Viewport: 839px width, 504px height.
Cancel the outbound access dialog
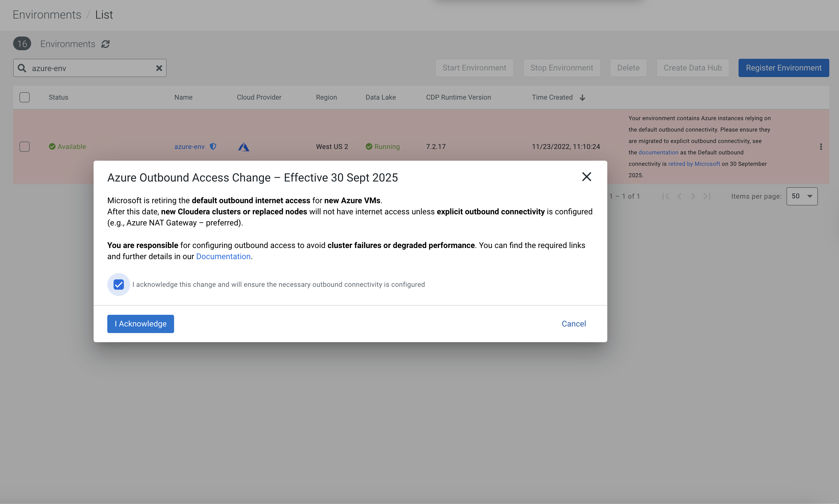pyautogui.click(x=574, y=324)
